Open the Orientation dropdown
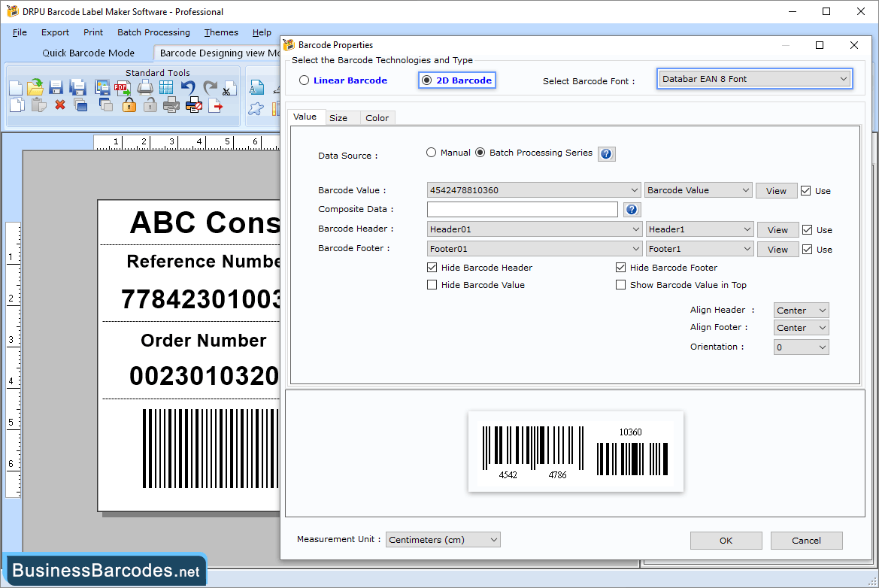The height and width of the screenshot is (588, 879). [x=801, y=347]
